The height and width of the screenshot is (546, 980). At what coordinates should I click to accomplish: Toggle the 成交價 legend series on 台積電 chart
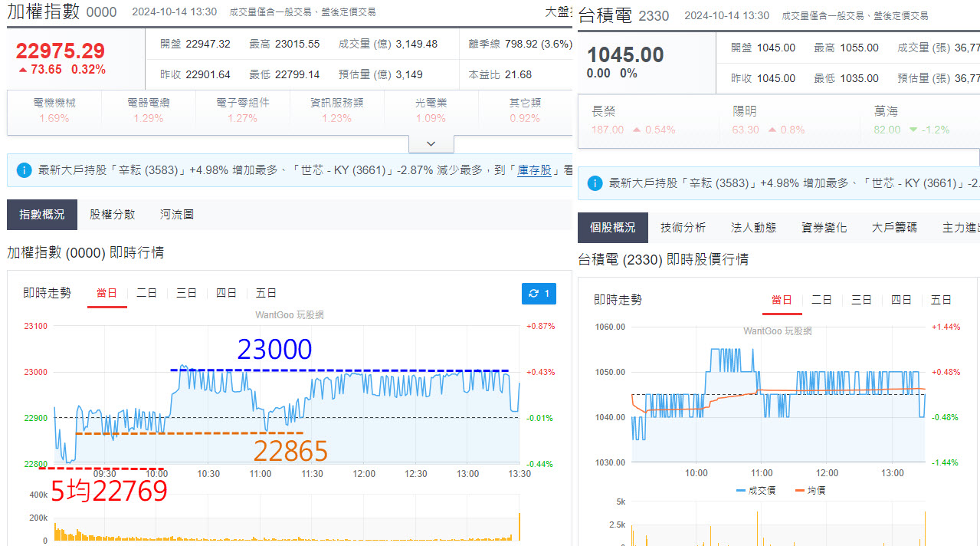coord(755,490)
